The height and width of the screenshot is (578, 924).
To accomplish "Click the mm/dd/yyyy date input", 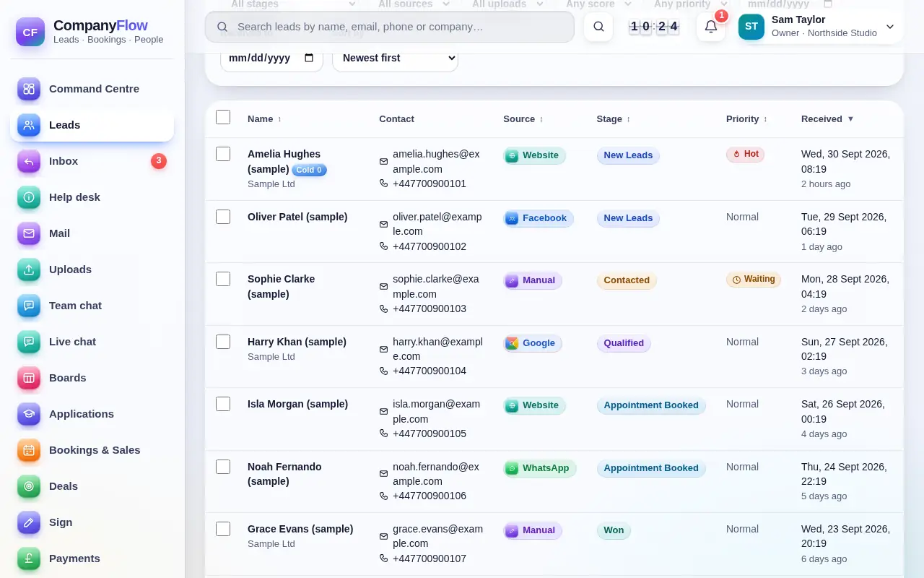I will (x=271, y=58).
